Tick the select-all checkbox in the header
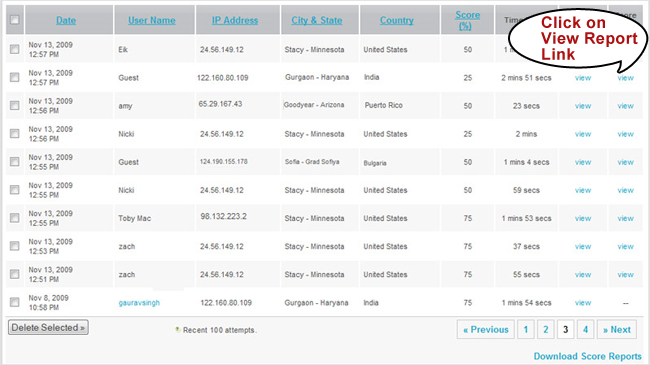Viewport: 650px width, 365px height. click(15, 20)
